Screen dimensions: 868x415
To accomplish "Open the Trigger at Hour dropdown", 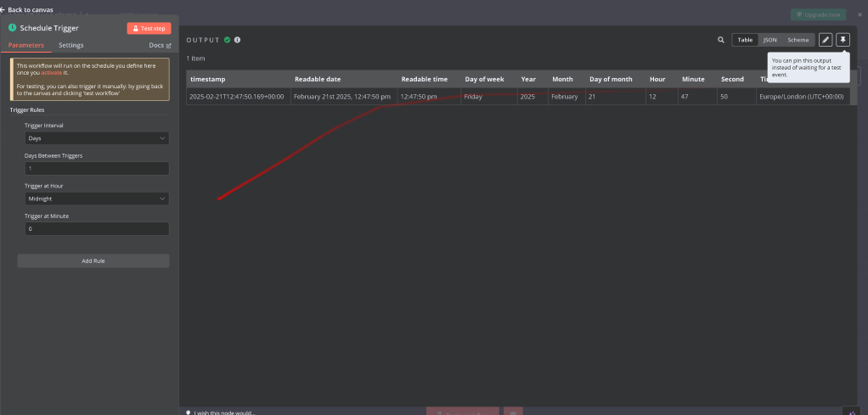I will pos(97,198).
